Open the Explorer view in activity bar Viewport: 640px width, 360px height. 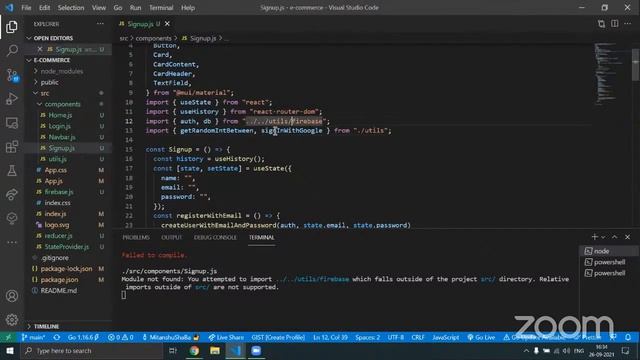tap(12, 27)
